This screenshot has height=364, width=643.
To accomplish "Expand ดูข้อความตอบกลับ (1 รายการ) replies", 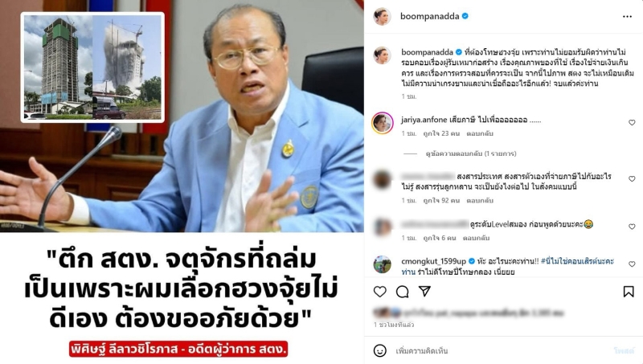I will 471,153.
